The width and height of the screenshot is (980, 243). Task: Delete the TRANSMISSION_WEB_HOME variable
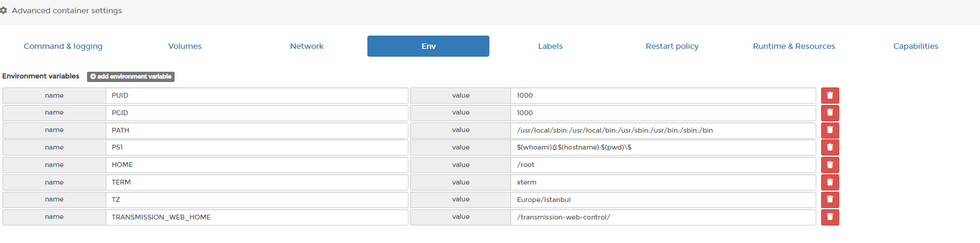point(830,217)
